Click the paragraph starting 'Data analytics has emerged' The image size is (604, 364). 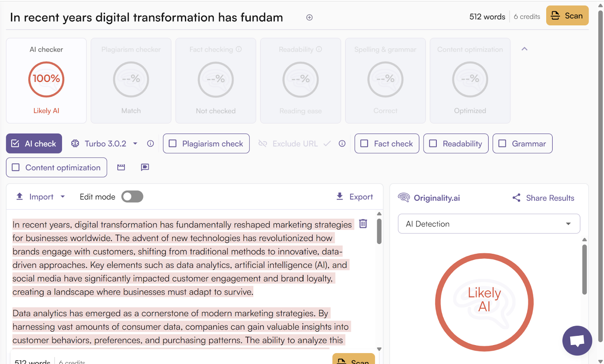point(182,327)
